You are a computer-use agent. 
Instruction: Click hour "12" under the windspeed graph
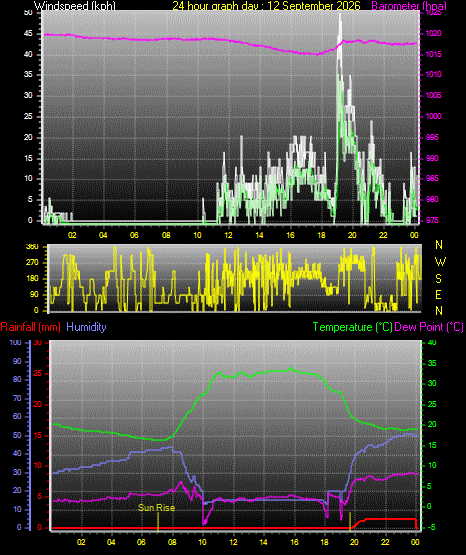click(228, 235)
